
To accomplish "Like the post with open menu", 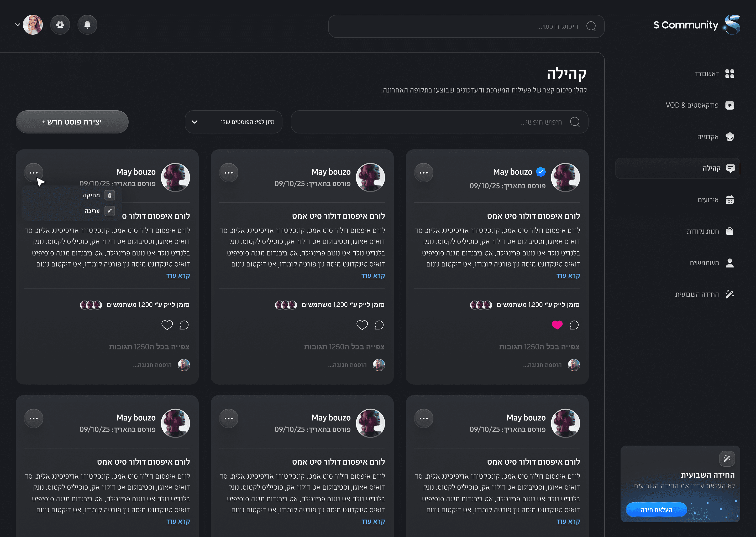I will click(x=167, y=325).
